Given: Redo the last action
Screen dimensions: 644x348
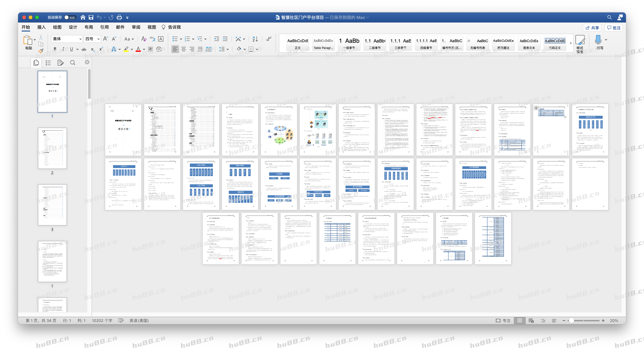Looking at the screenshot, I should click(111, 17).
